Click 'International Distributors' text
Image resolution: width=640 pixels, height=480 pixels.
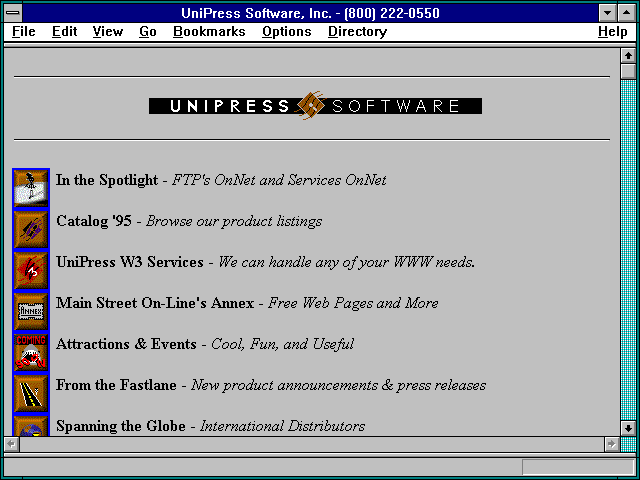click(x=282, y=426)
